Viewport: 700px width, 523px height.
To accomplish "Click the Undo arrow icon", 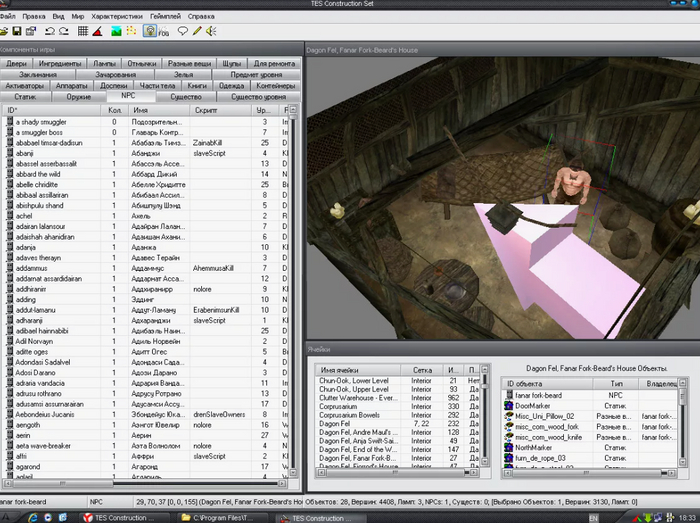I will 50,31.
